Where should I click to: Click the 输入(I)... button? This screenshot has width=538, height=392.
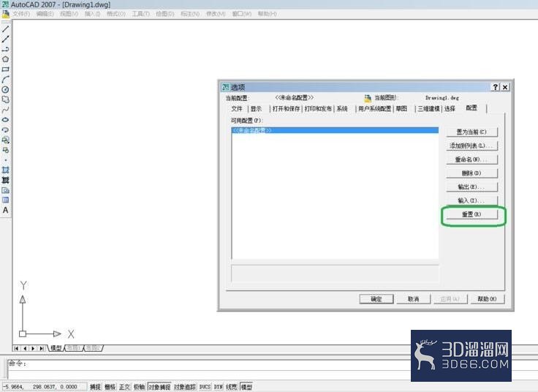(x=471, y=200)
